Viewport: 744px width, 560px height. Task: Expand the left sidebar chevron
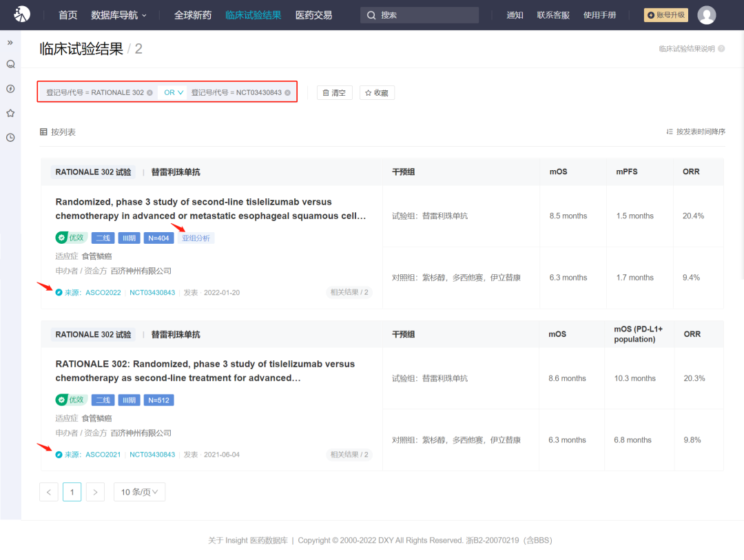[x=10, y=43]
